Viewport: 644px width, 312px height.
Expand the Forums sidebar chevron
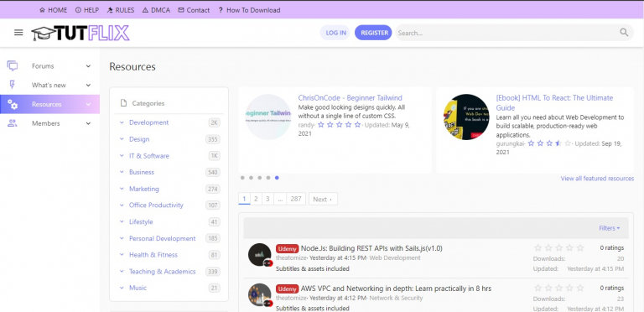pos(88,66)
